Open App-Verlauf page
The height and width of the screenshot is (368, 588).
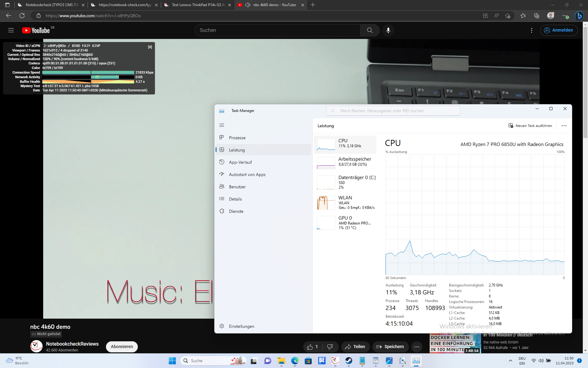263,162
